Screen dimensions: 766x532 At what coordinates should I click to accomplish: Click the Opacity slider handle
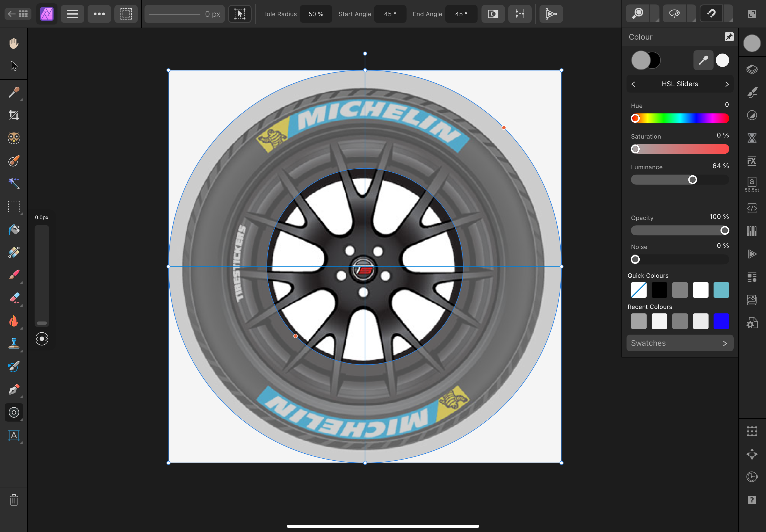pos(724,230)
